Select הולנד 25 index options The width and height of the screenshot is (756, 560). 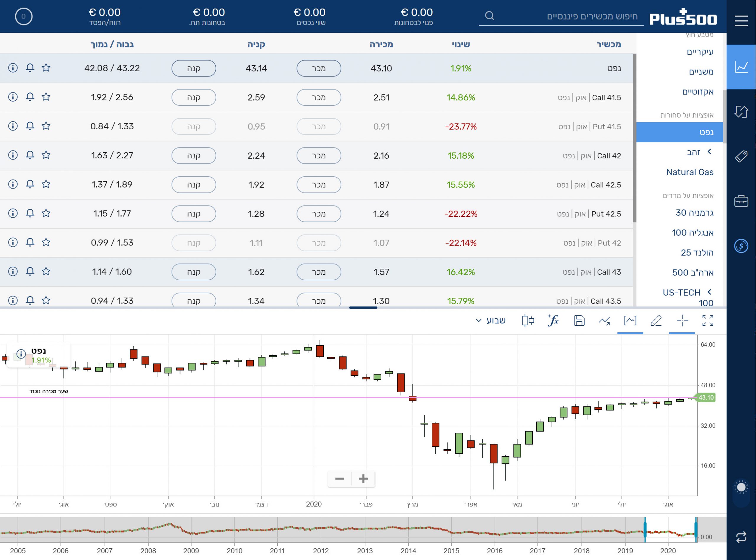click(x=697, y=253)
